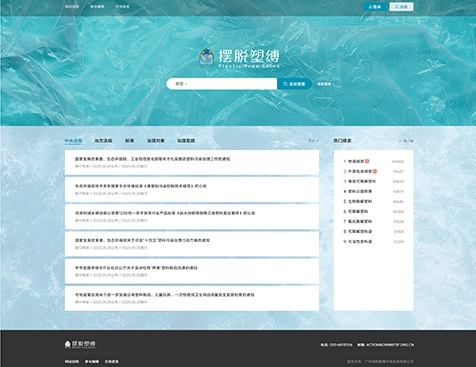The height and width of the screenshot is (367, 476).
Task: Click into the search keyword input field
Action: tap(235, 84)
